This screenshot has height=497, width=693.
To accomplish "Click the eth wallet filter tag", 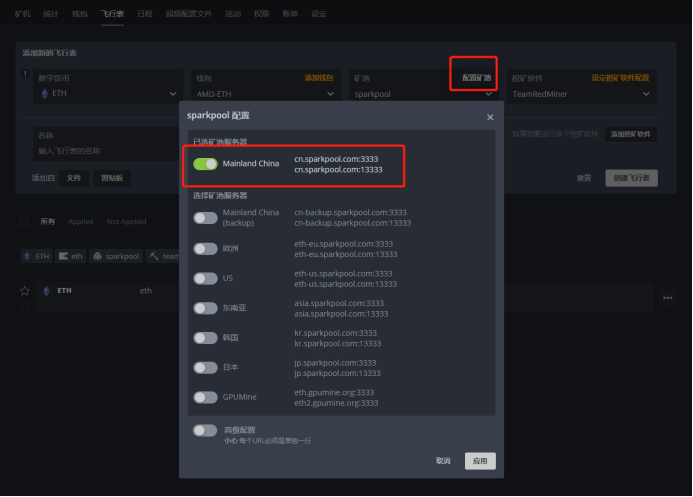I will tap(71, 256).
